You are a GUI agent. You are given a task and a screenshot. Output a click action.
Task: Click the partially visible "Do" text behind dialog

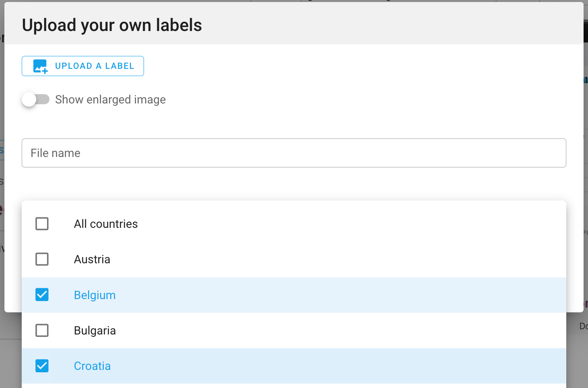click(583, 326)
